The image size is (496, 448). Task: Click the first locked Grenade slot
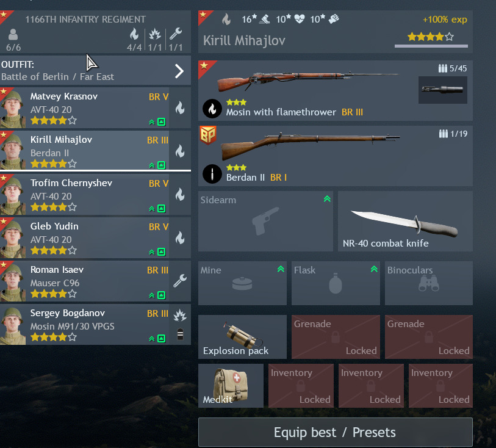pos(336,337)
